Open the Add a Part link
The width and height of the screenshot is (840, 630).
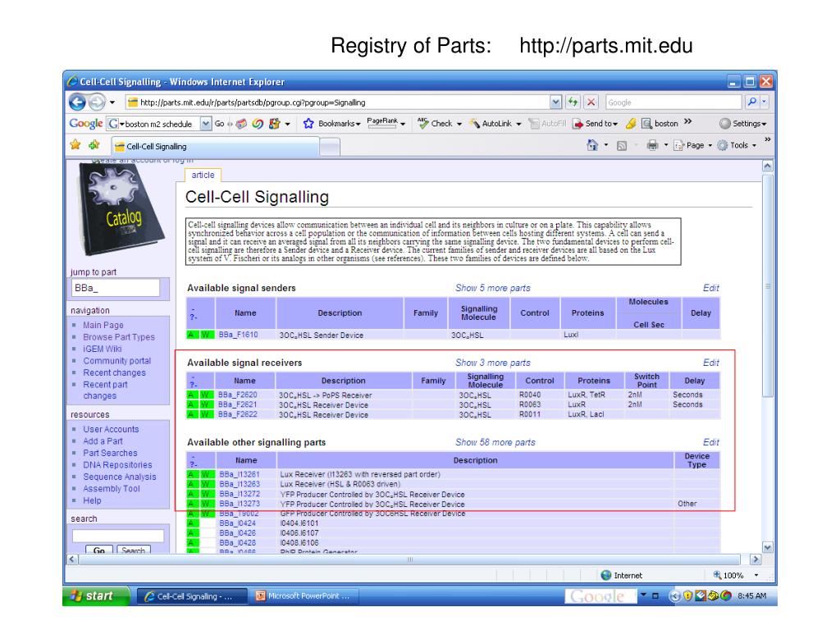tap(103, 441)
